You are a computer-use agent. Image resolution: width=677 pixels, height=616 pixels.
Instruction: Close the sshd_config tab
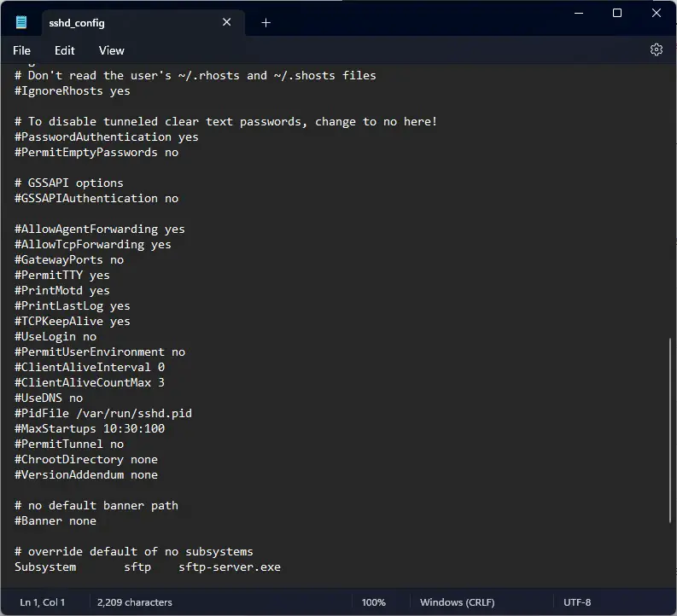227,22
